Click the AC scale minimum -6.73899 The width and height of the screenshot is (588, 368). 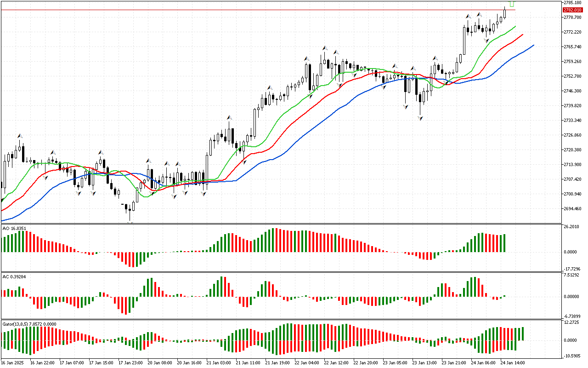pos(571,316)
